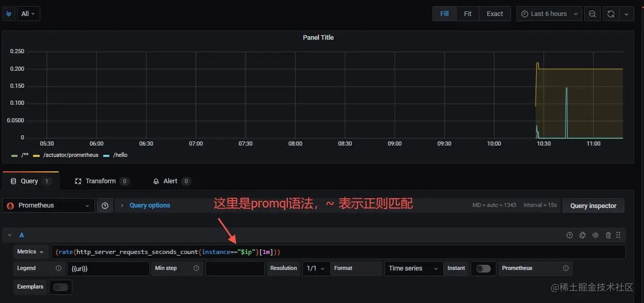
Task: Switch to the Query tab
Action: [x=30, y=181]
